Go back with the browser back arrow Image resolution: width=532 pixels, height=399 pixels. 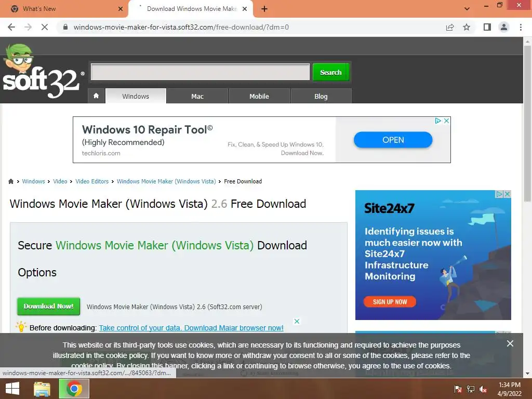click(11, 27)
